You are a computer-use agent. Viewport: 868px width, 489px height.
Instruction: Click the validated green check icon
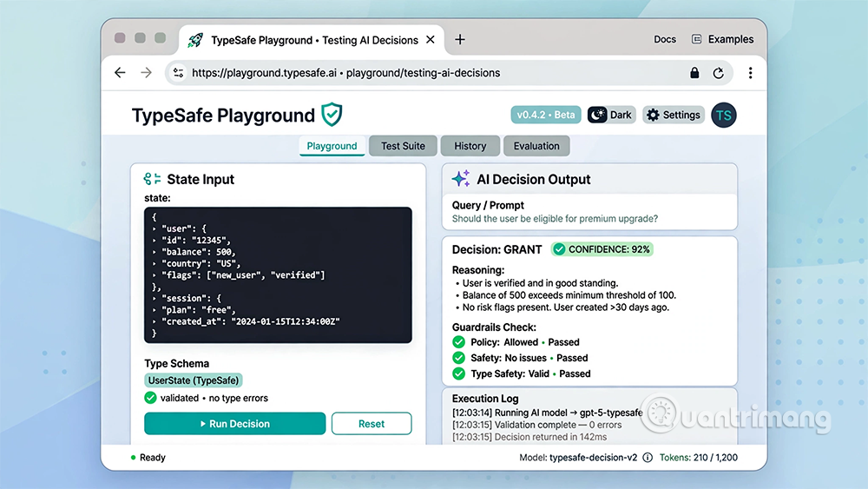coord(150,398)
